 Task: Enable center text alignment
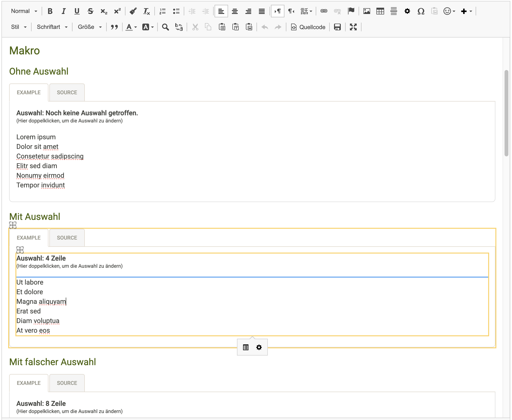tap(234, 11)
